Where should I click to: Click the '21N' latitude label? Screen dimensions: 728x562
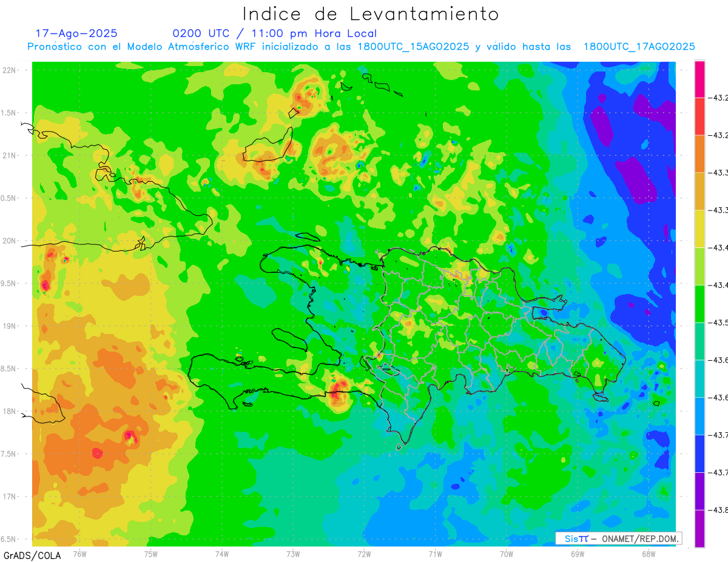pos(10,155)
